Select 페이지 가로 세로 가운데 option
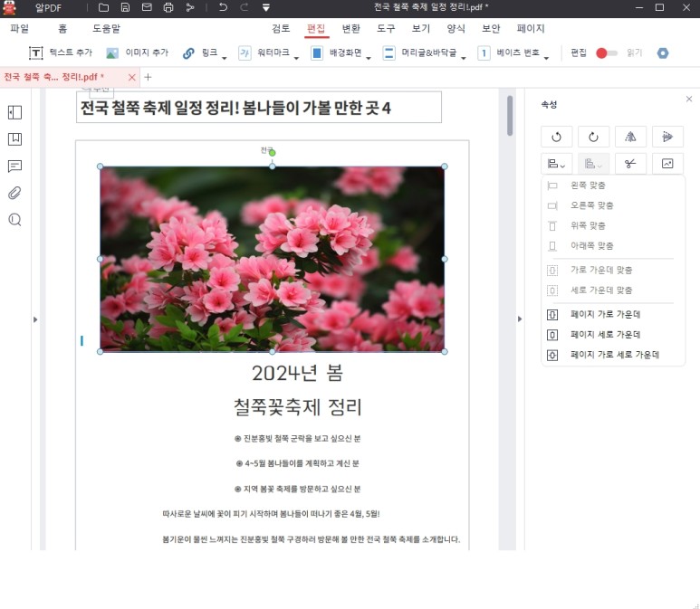 tap(612, 355)
